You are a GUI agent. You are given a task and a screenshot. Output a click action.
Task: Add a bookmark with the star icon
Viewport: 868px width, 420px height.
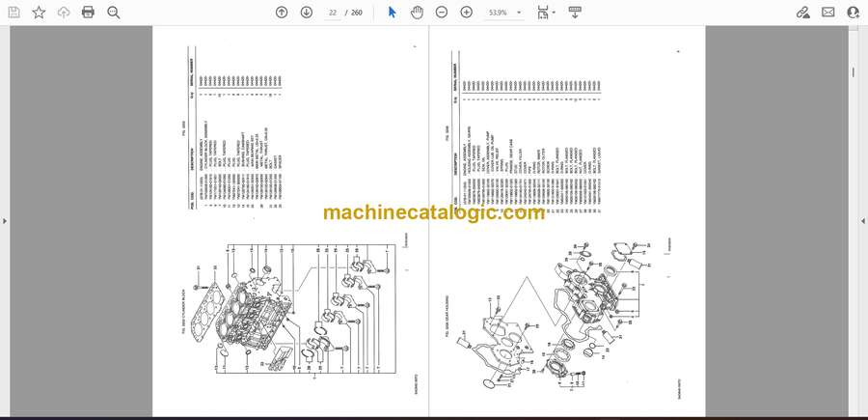click(x=39, y=13)
